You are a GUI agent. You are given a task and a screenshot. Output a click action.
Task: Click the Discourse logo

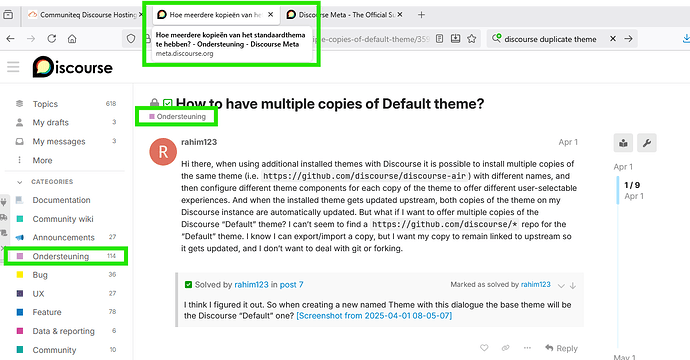(x=73, y=67)
